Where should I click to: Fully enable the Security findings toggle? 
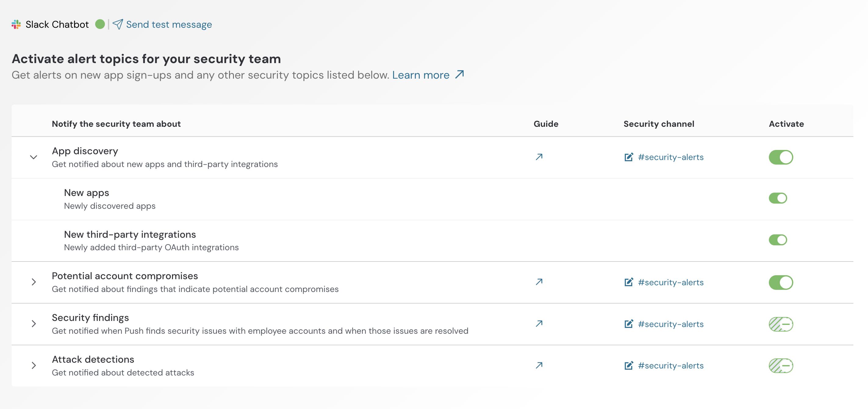coord(781,324)
